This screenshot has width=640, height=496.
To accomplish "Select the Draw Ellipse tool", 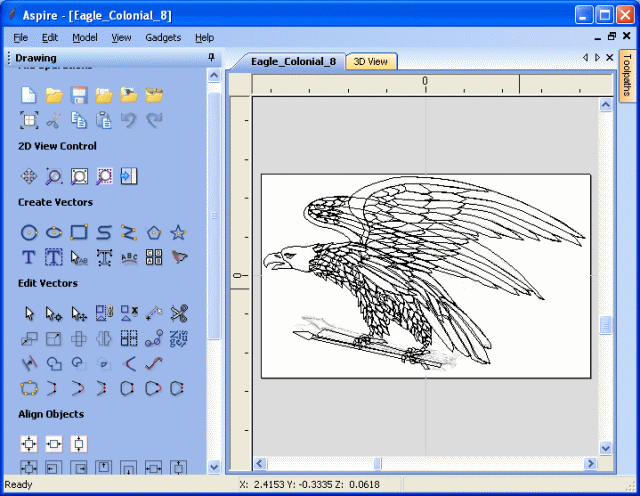I will tap(54, 233).
